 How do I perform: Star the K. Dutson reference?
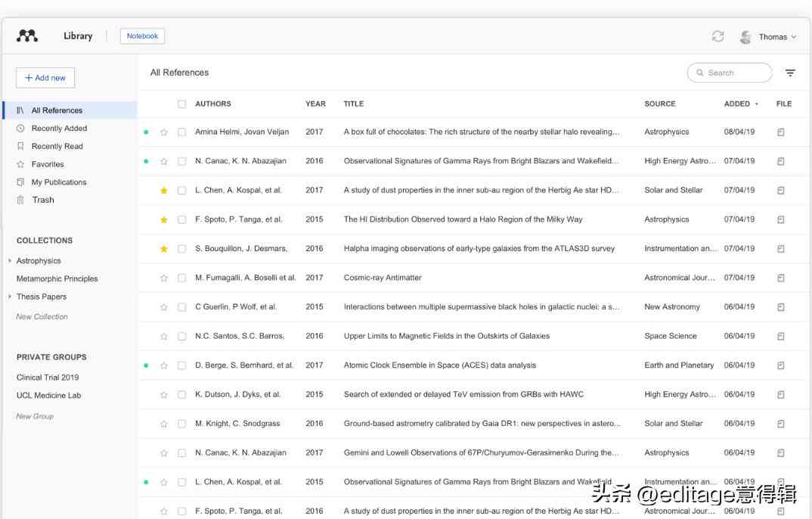164,395
